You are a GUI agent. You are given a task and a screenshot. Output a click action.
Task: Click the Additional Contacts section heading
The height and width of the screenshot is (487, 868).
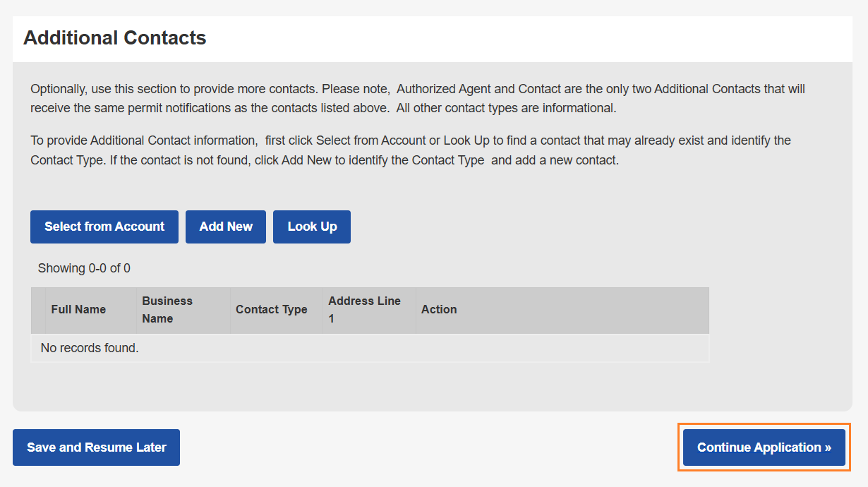[115, 38]
